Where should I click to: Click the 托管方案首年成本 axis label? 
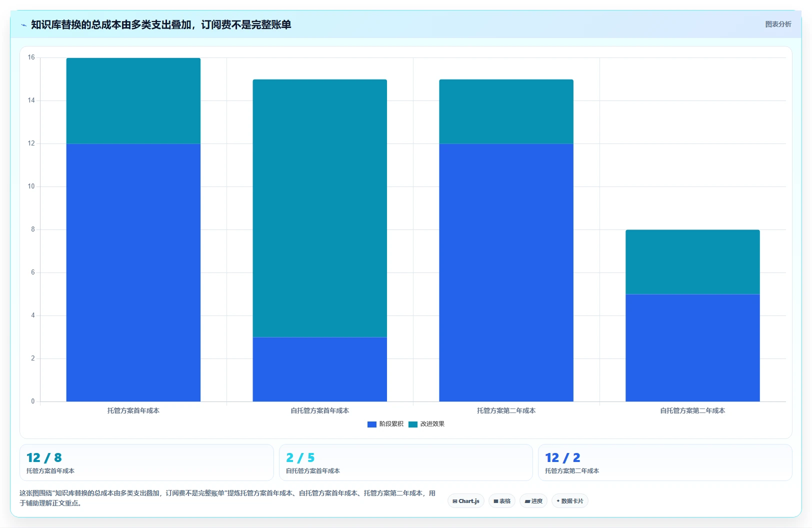click(133, 410)
